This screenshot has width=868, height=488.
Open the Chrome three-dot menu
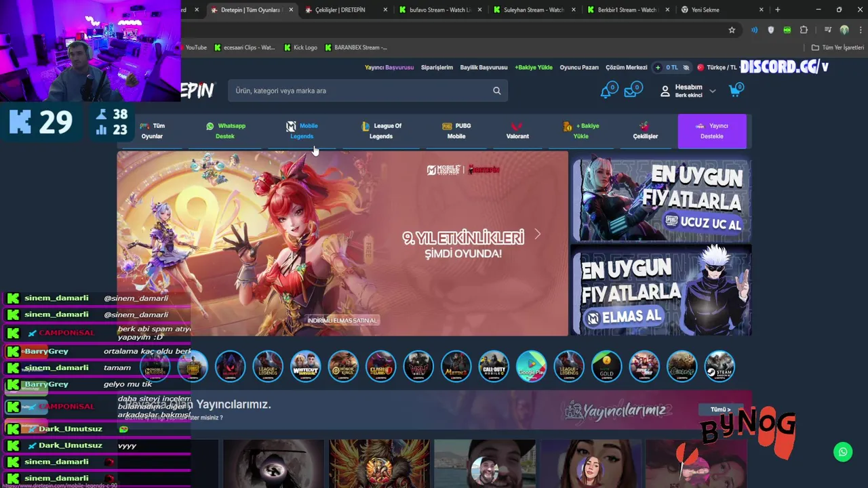tap(859, 30)
